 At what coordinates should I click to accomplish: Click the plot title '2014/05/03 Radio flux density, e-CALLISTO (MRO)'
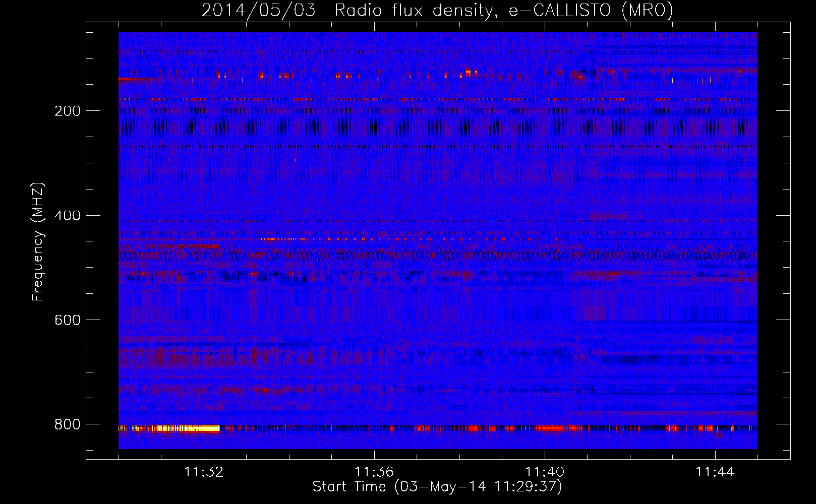[x=437, y=10]
